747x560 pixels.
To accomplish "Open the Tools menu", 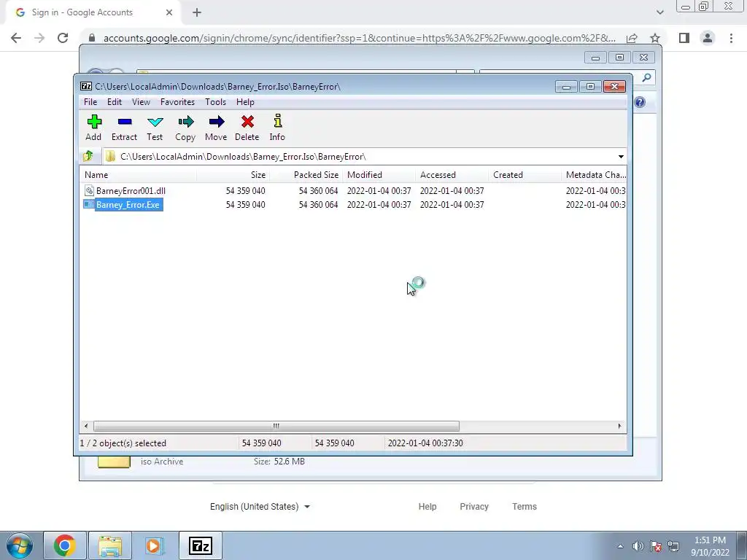I will tap(215, 101).
